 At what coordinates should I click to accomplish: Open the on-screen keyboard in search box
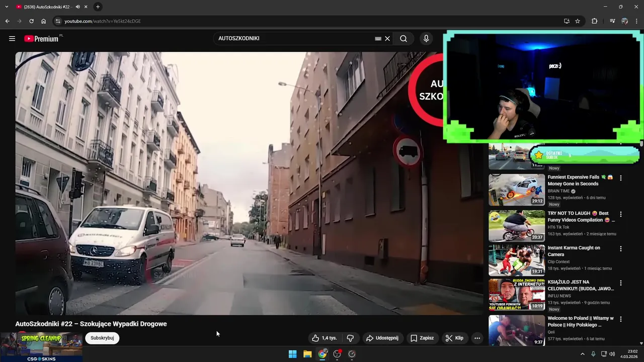click(x=378, y=38)
